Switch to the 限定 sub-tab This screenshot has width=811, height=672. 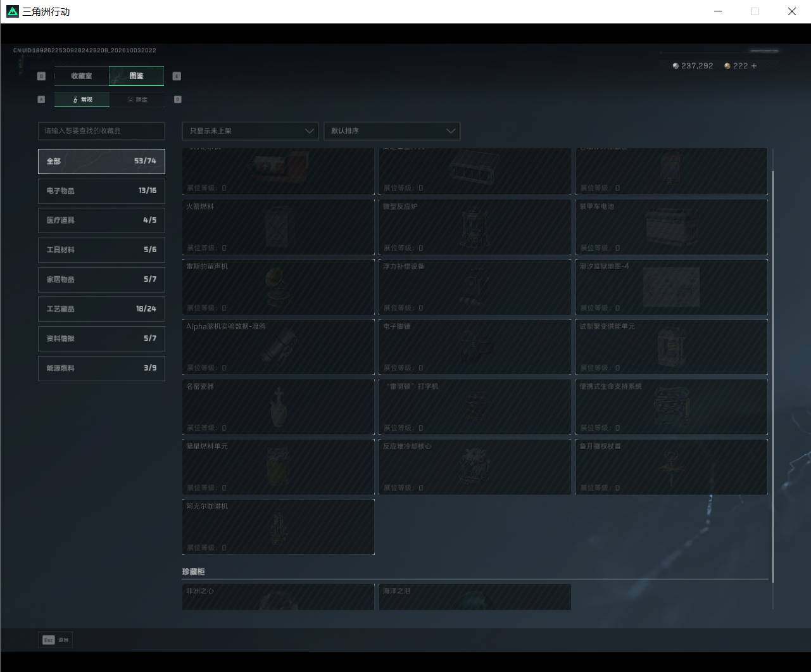click(137, 99)
